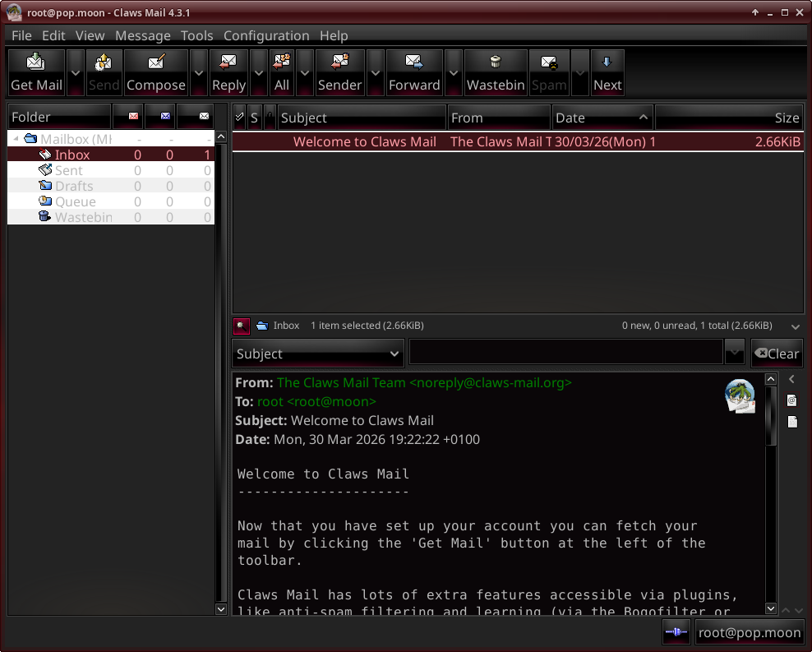Reply to the selected message

click(228, 72)
